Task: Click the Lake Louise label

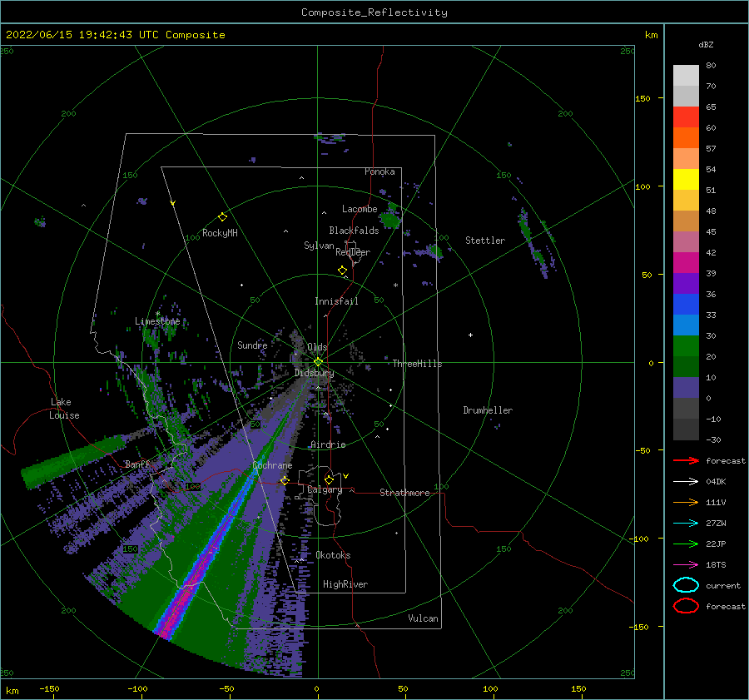Action: [64, 409]
